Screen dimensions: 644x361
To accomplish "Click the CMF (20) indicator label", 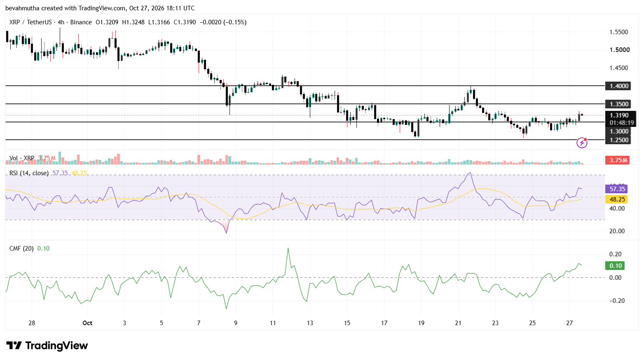I will pos(21,248).
